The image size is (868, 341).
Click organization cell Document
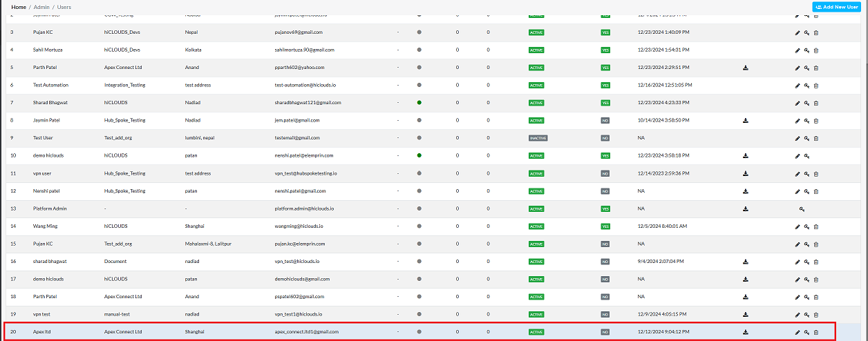(x=116, y=261)
